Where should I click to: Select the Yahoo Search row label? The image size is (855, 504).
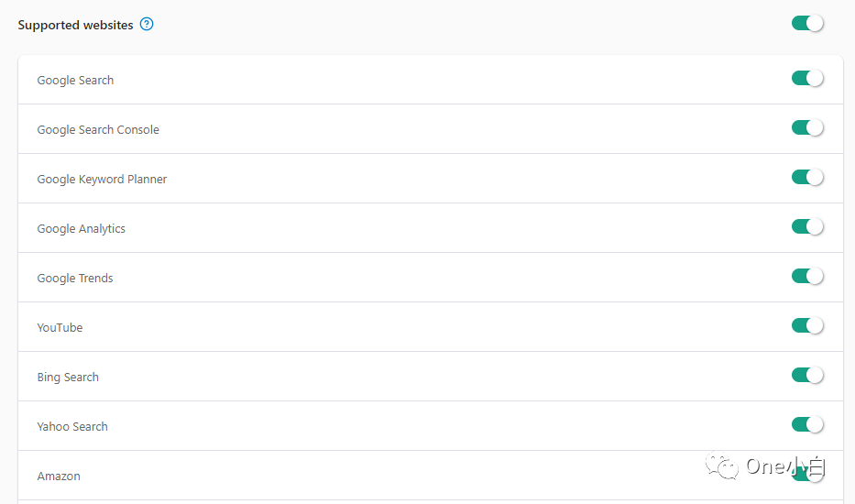tap(72, 426)
